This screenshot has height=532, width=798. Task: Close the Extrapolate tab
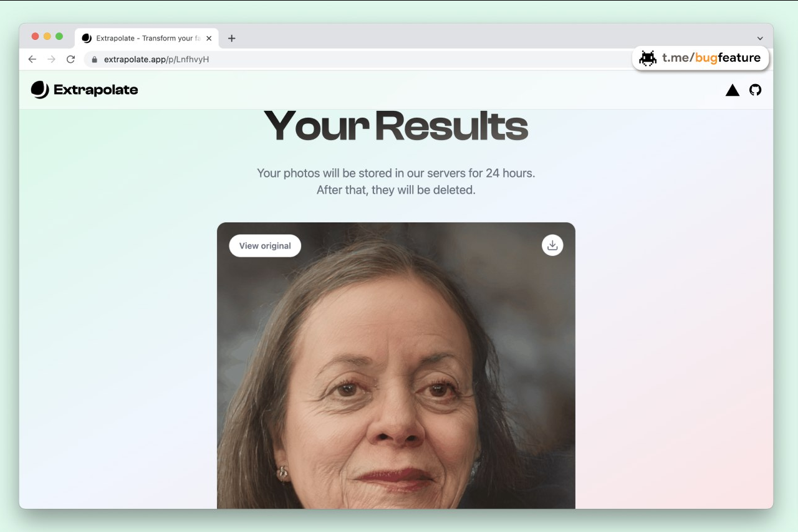click(x=209, y=38)
